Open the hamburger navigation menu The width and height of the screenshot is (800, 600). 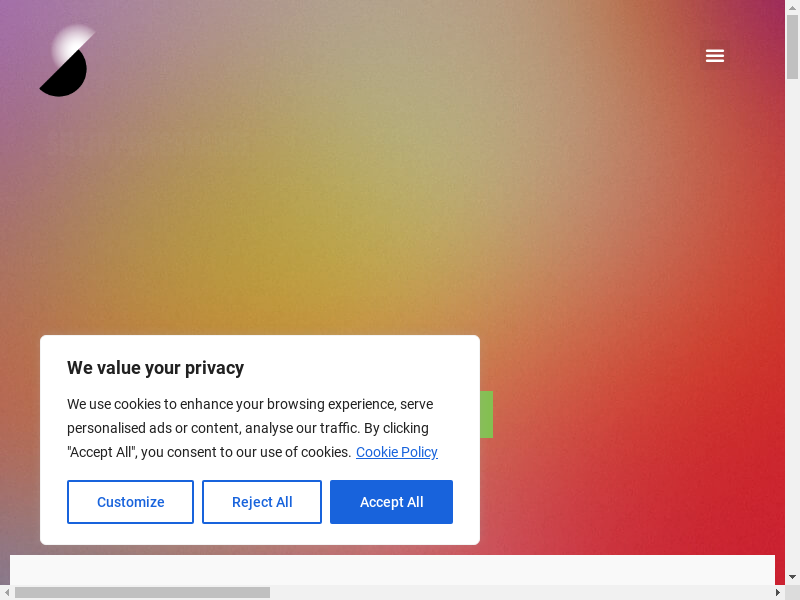point(714,56)
